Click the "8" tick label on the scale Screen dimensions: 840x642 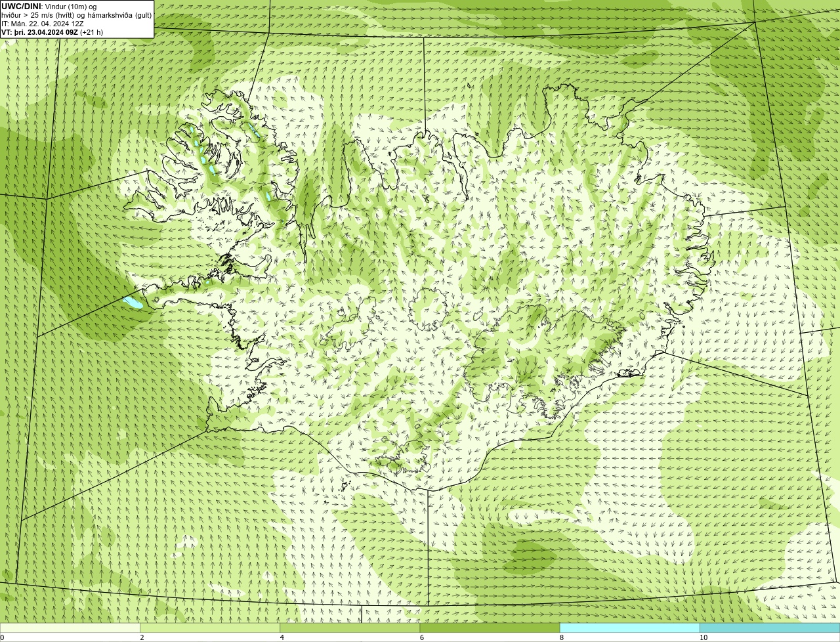pos(562,637)
